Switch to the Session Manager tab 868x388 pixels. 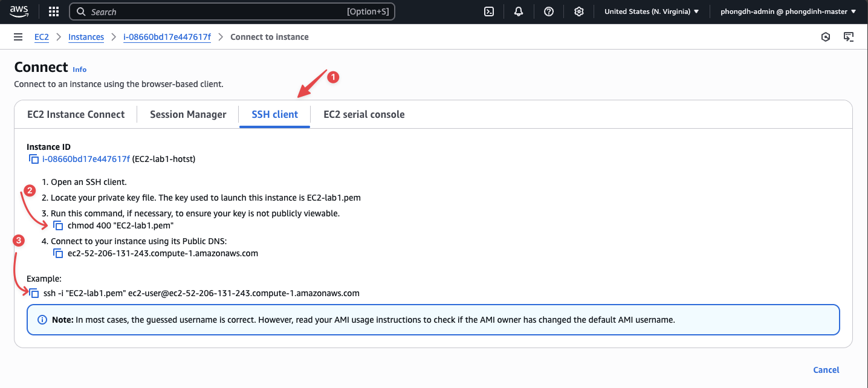coord(188,114)
